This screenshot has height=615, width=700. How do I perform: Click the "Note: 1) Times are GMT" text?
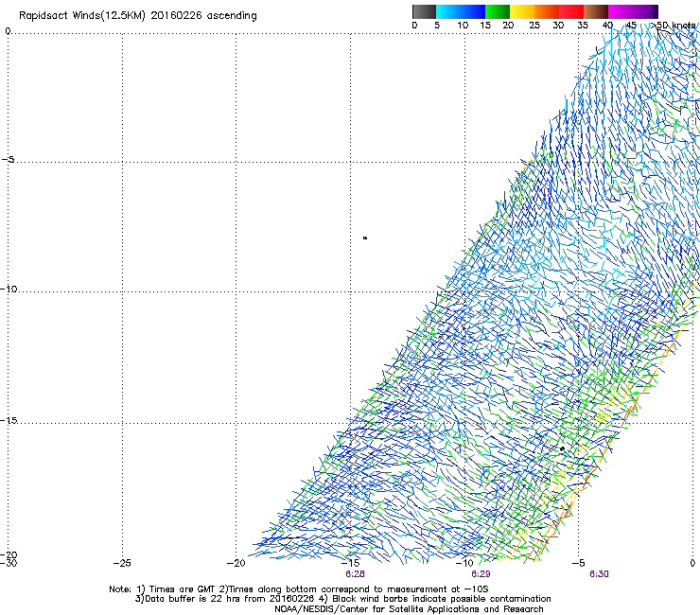164,589
